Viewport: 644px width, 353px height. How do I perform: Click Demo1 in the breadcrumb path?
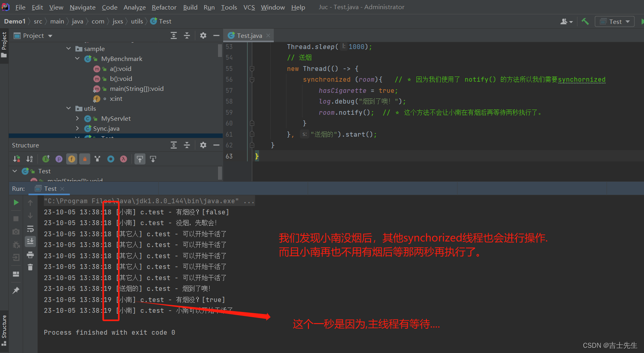point(15,22)
